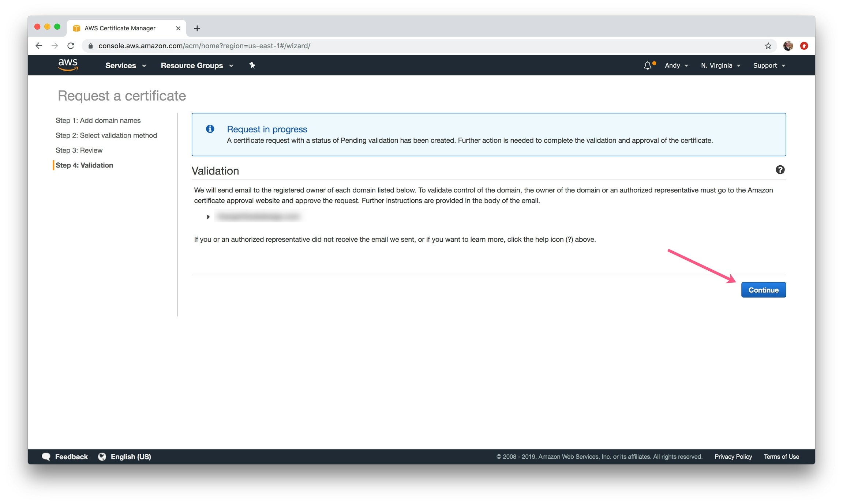Open the Privacy Policy link
The width and height of the screenshot is (843, 504).
[733, 456]
